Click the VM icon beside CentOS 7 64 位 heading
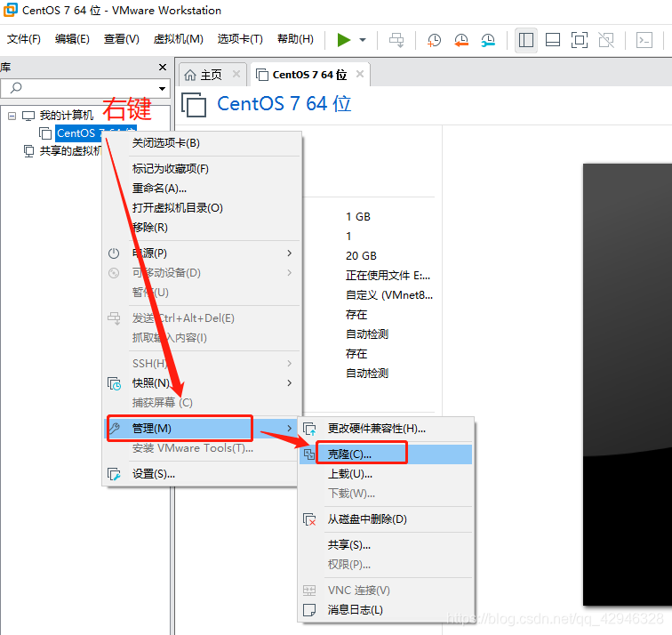 click(194, 105)
